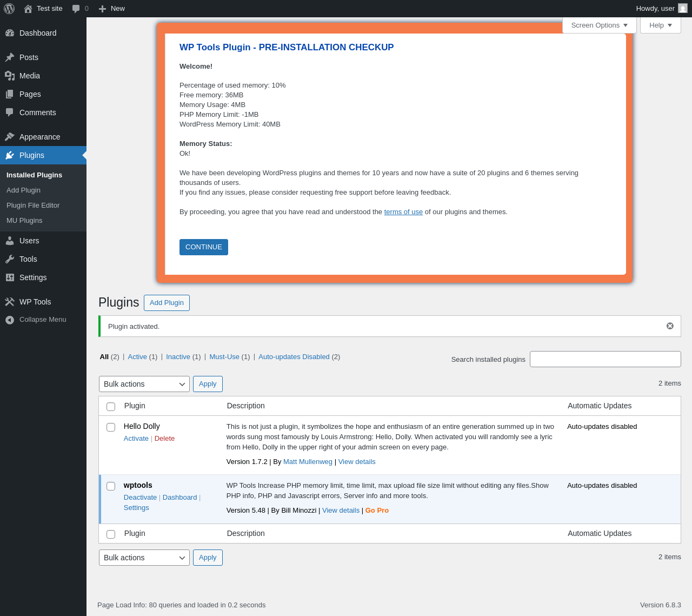692x616 pixels.
Task: Click the "Memory Status:" label
Action: click(x=205, y=144)
